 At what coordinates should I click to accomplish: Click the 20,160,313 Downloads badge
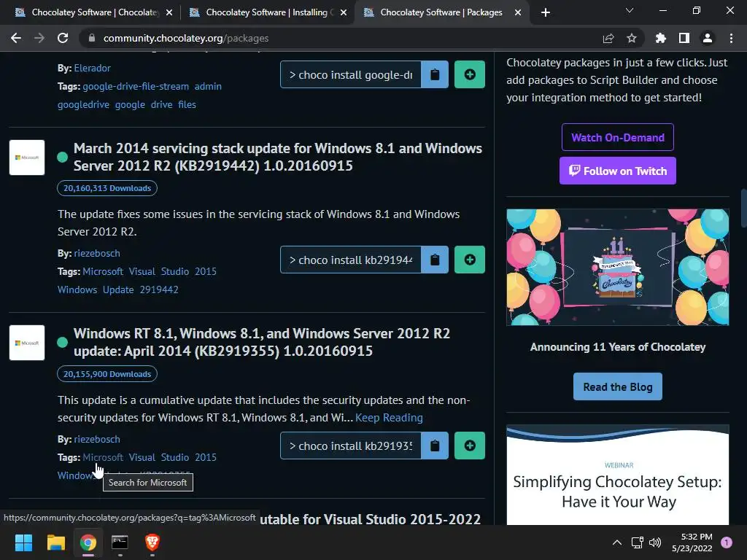click(x=107, y=188)
